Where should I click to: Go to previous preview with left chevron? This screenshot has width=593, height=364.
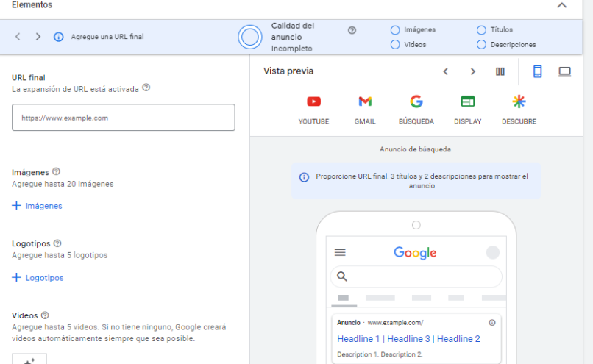[445, 71]
